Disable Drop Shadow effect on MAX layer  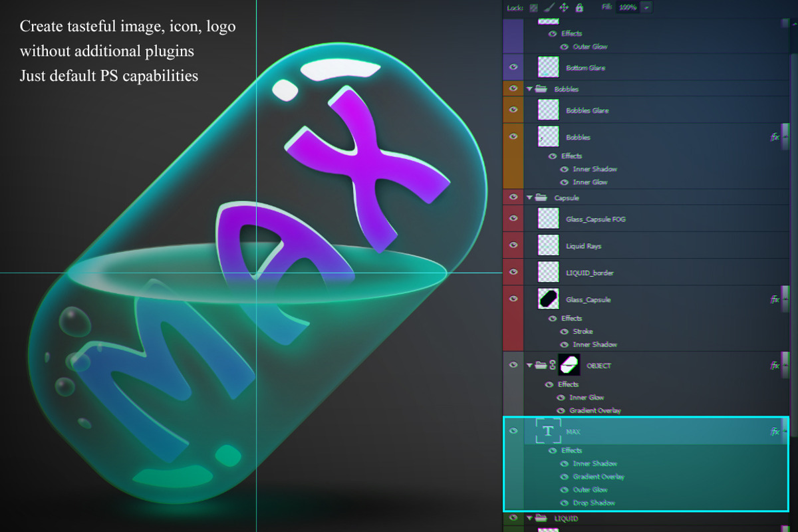[564, 503]
